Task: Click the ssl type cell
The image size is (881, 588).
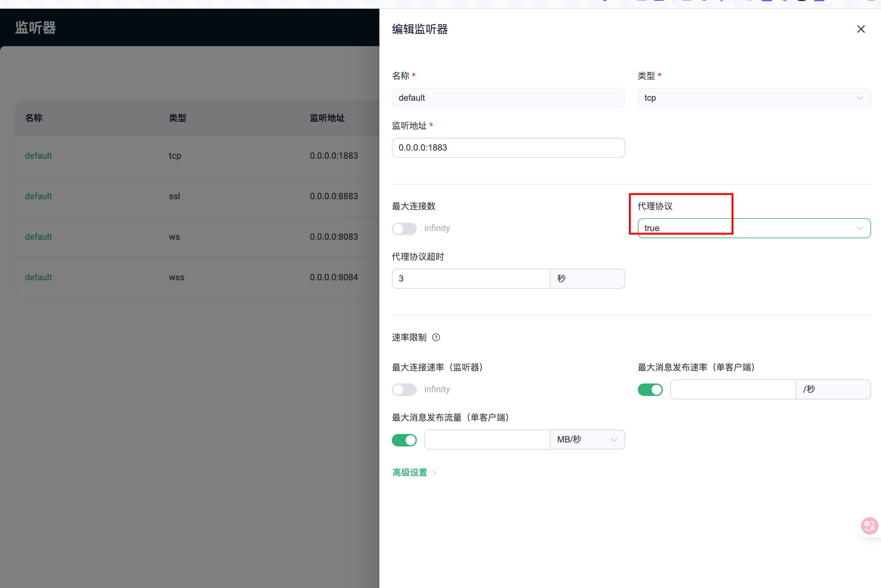Action: pyautogui.click(x=174, y=196)
